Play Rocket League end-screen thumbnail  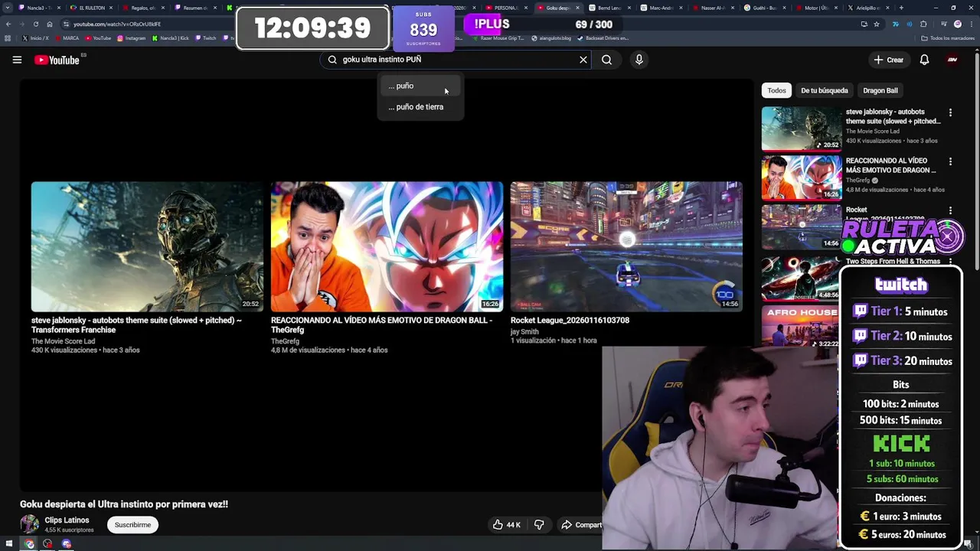tap(626, 246)
